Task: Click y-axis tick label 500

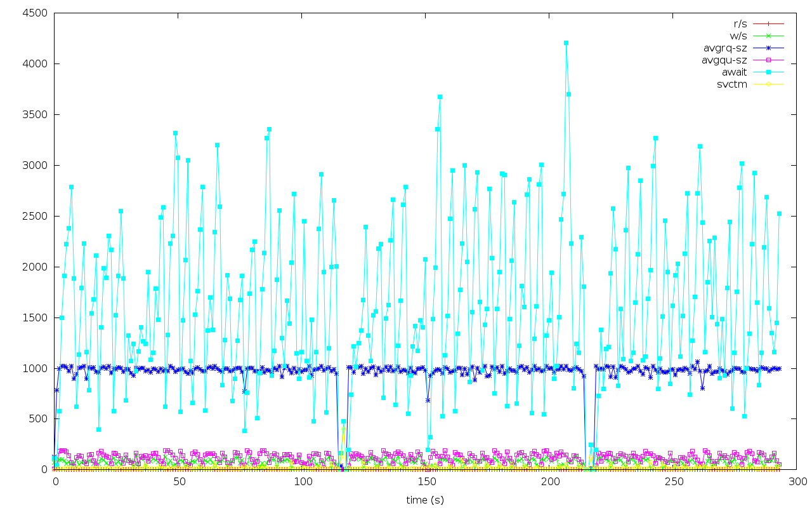Action: pos(39,418)
